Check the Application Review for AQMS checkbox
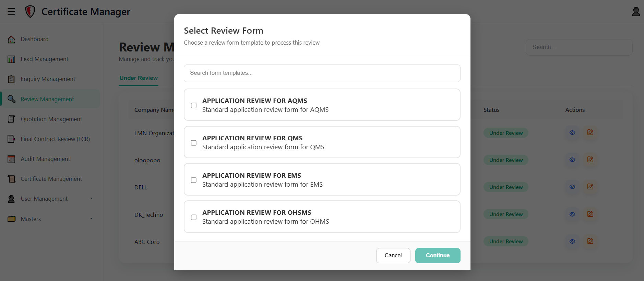 pyautogui.click(x=194, y=105)
